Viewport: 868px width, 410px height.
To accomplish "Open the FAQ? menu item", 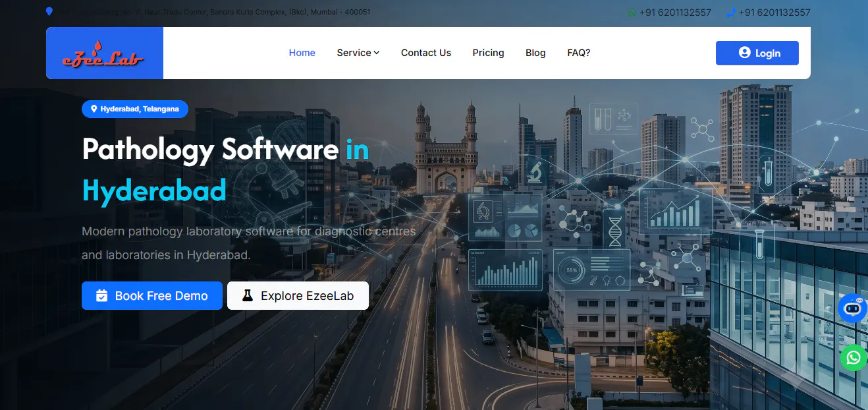I will tap(579, 53).
